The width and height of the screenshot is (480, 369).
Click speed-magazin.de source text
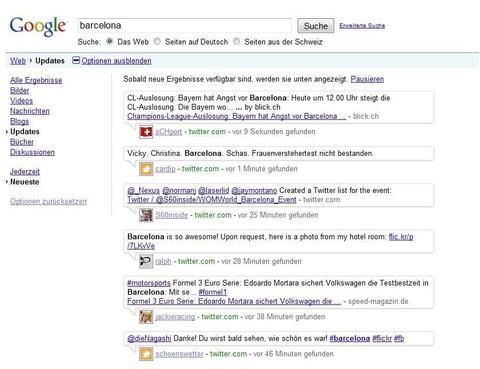pos(378,301)
